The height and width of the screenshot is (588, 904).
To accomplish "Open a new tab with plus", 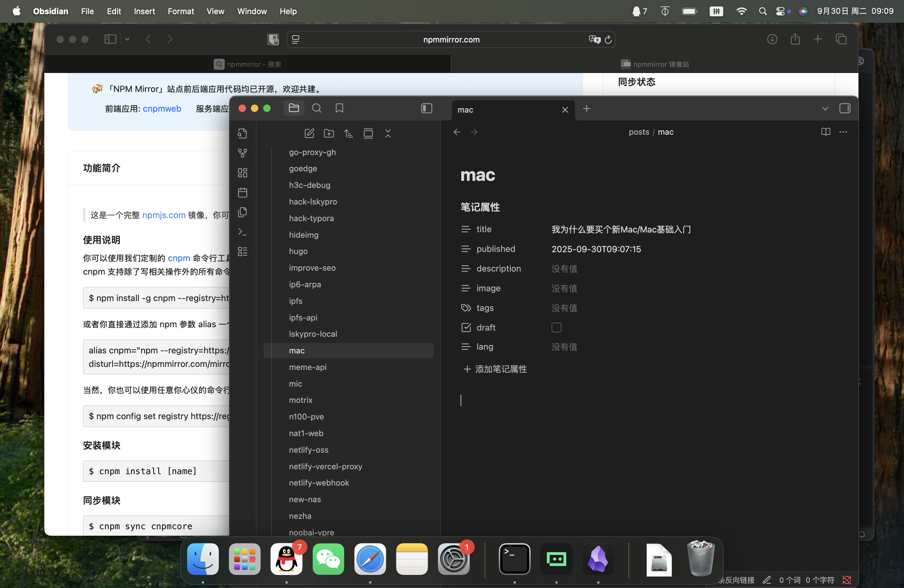I will [x=586, y=109].
